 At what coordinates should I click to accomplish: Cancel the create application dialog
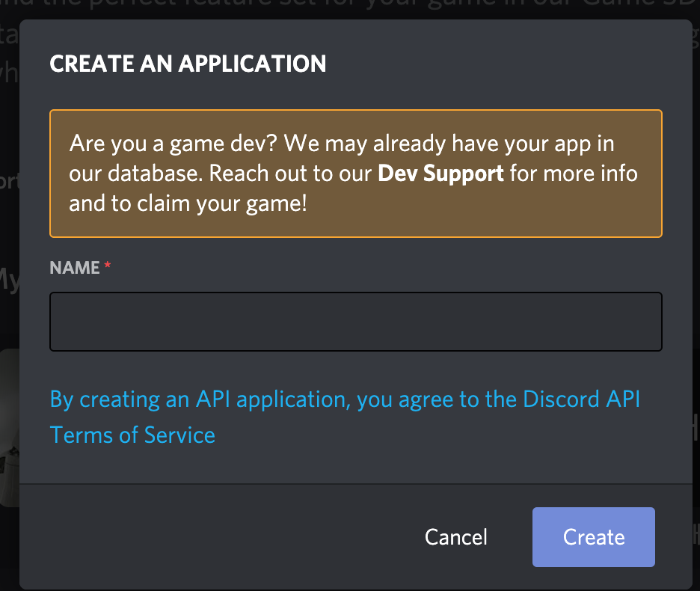(455, 537)
